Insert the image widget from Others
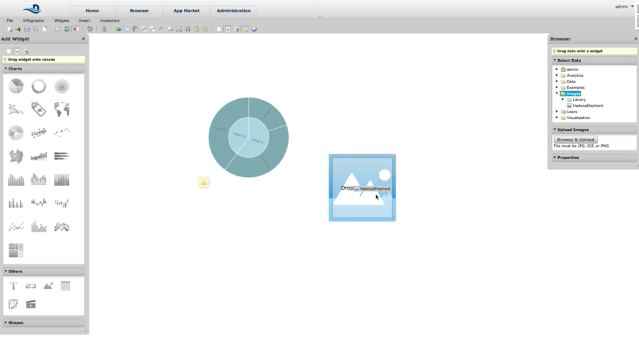 (48, 286)
